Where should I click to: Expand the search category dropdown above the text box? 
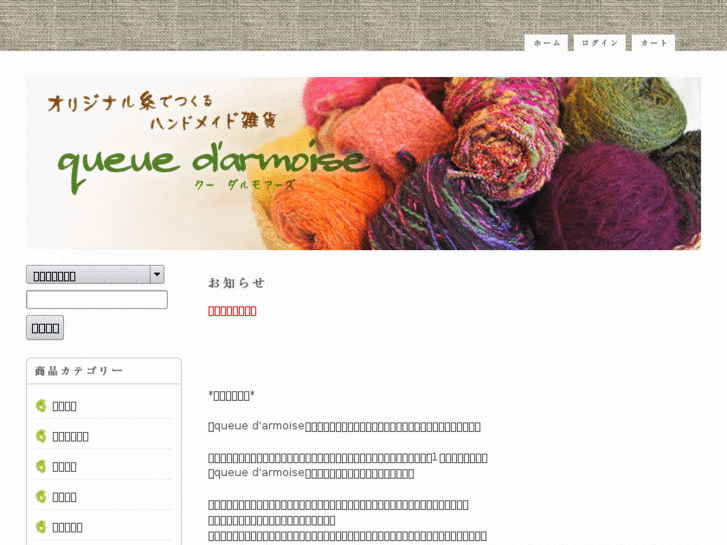point(95,275)
